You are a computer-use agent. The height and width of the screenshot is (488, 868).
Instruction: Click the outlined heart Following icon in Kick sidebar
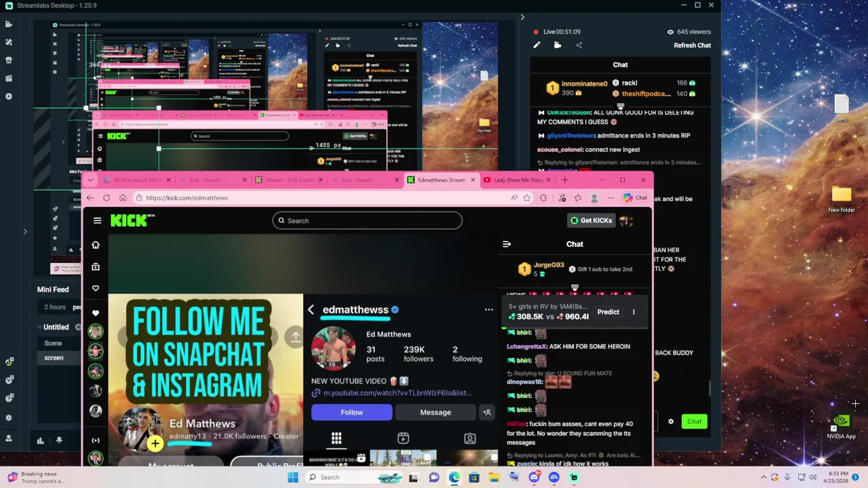96,289
